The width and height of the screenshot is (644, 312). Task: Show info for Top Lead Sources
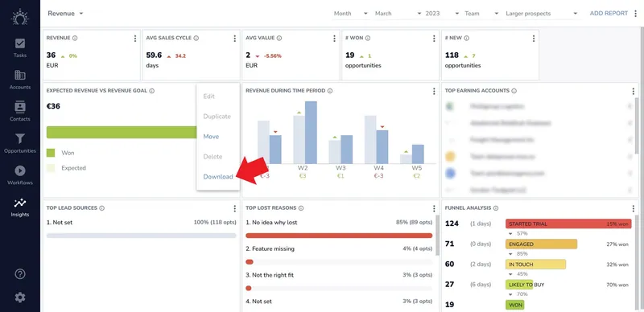pyautogui.click(x=102, y=208)
